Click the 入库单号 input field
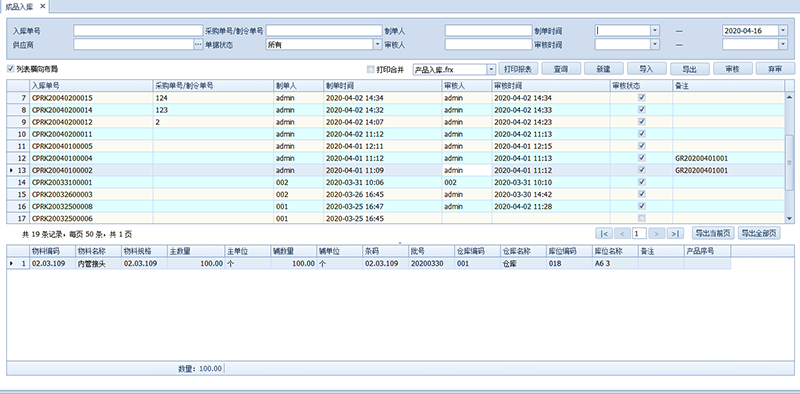The width and height of the screenshot is (800, 394). pyautogui.click(x=138, y=31)
